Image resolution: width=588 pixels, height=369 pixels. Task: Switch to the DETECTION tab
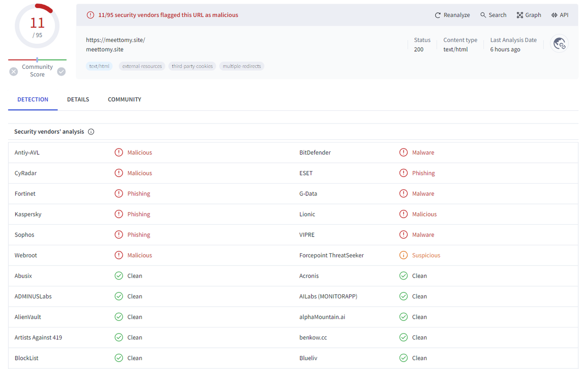click(x=33, y=99)
